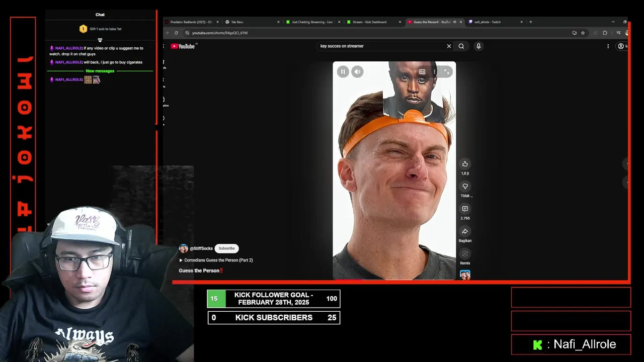Switch to Just Chatting Streaming tab
This screenshot has height=362, width=644.
point(313,22)
